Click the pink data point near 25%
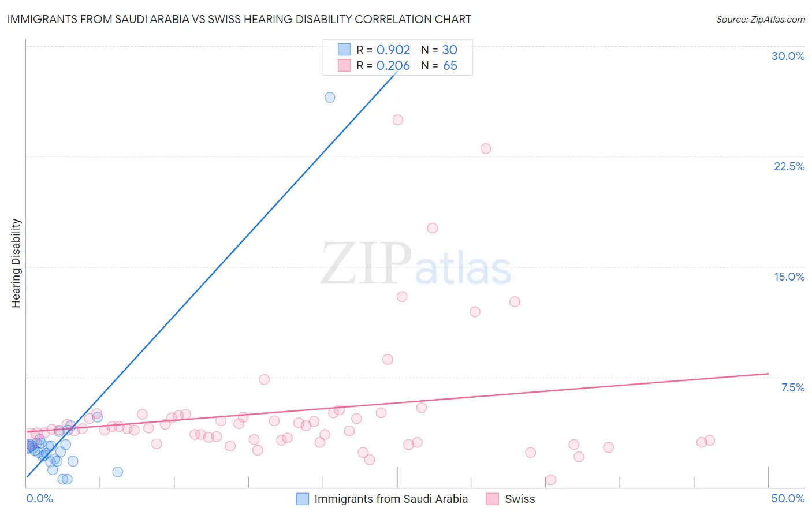Image resolution: width=812 pixels, height=515 pixels. (398, 120)
